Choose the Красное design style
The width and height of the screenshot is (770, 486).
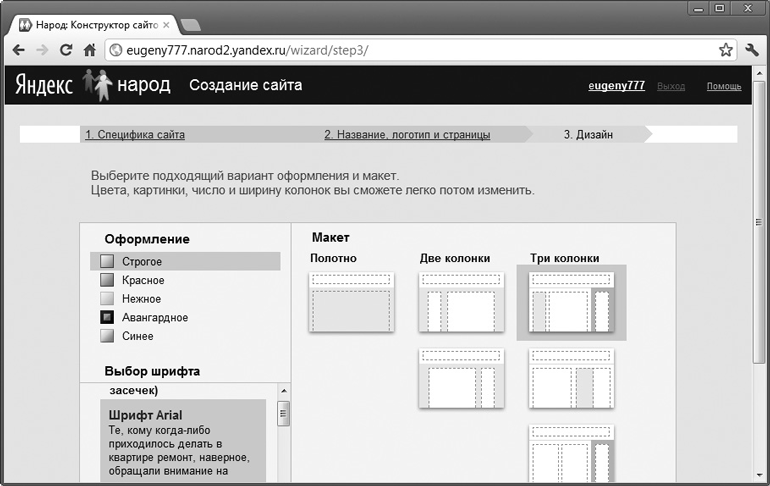tap(142, 280)
